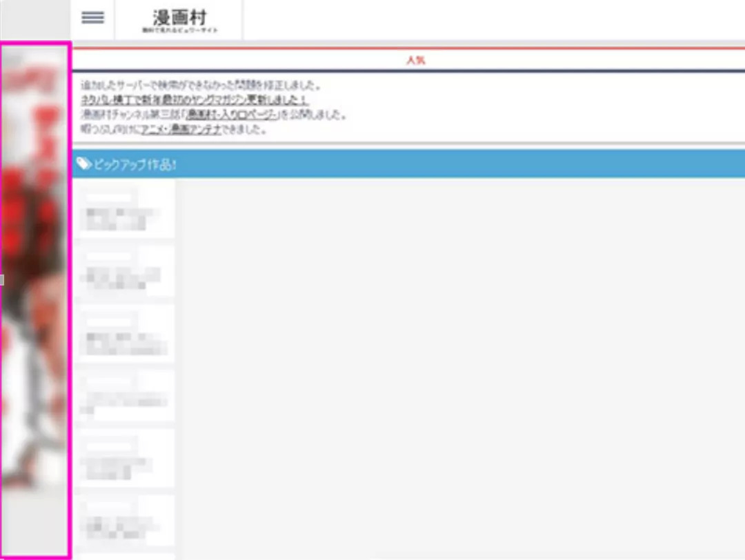Follow the 漫画村・入り口ページ link

[x=232, y=115]
